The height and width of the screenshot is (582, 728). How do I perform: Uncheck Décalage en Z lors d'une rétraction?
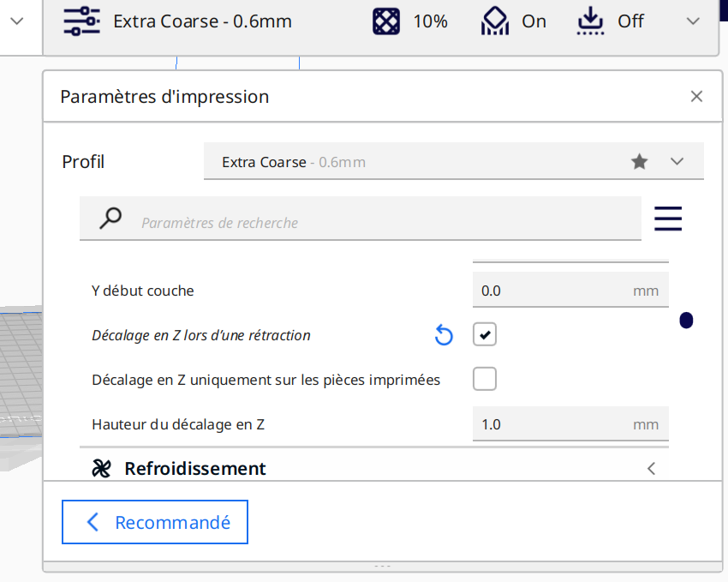coord(485,334)
